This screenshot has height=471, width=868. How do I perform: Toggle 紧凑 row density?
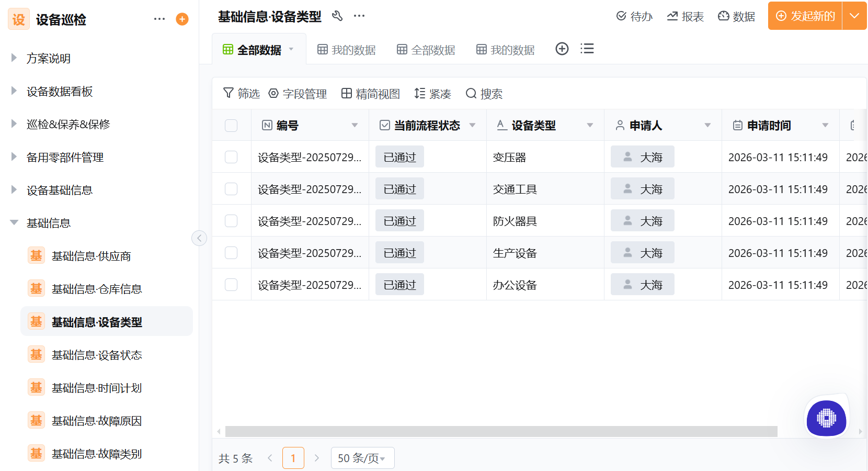[x=432, y=93]
